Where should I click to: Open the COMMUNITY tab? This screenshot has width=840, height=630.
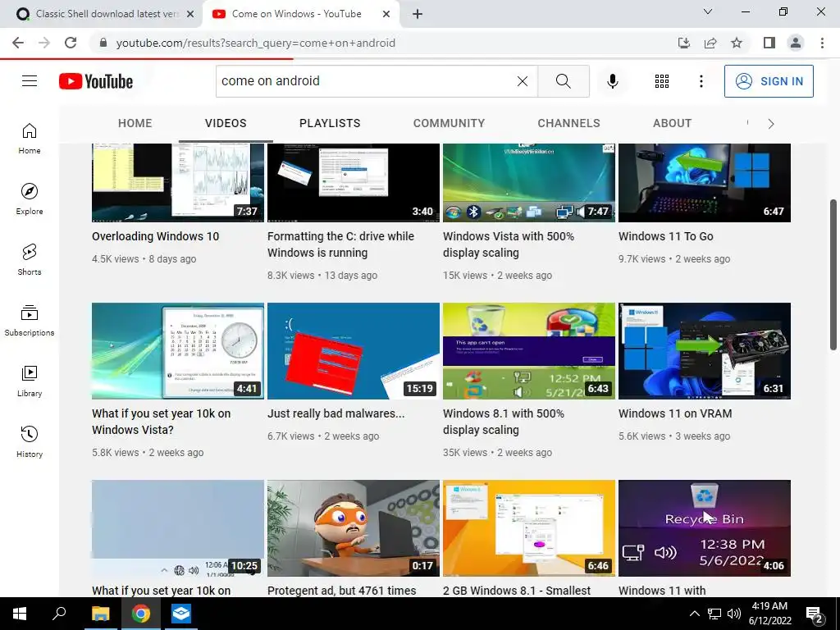[449, 123]
